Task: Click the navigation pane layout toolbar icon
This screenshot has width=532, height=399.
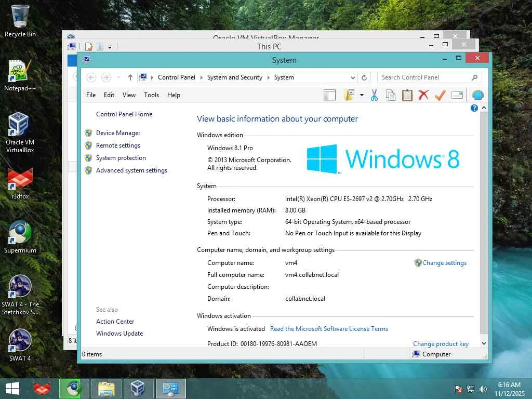Action: coord(329,96)
